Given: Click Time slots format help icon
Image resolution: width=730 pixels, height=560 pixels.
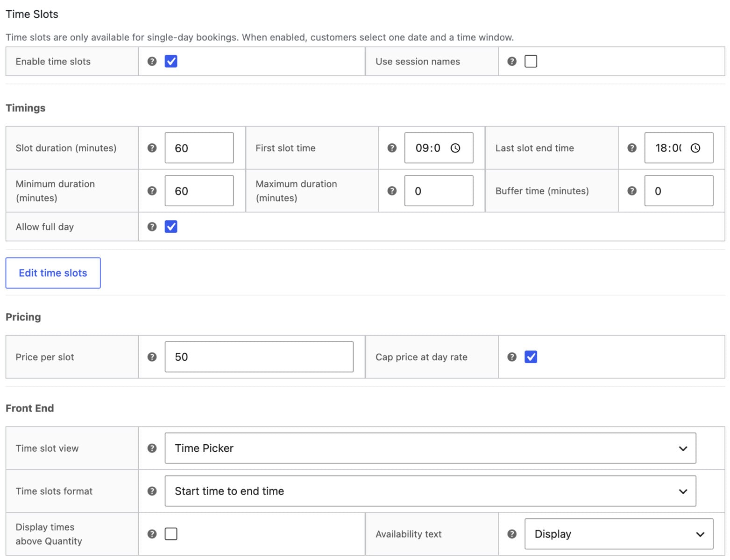Looking at the screenshot, I should [152, 491].
